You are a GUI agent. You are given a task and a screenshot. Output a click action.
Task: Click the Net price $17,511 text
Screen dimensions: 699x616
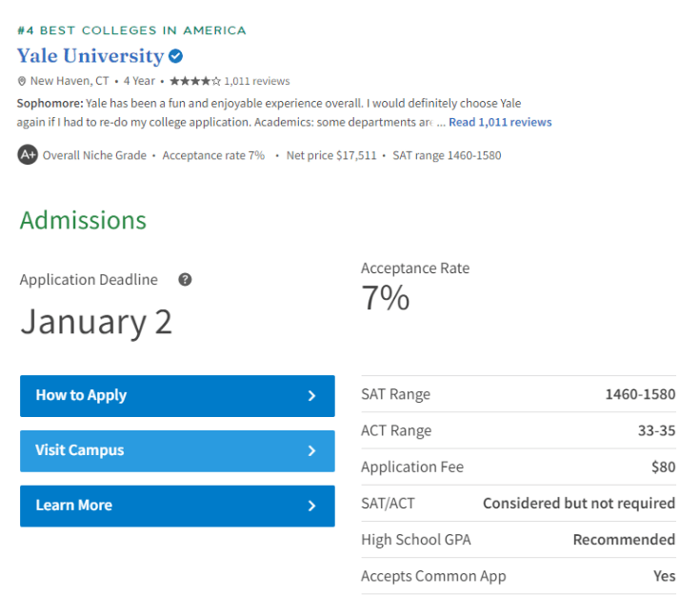coord(331,155)
